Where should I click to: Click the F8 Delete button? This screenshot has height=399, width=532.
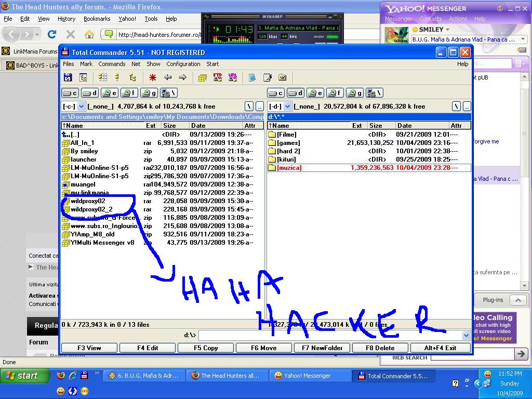[380, 348]
